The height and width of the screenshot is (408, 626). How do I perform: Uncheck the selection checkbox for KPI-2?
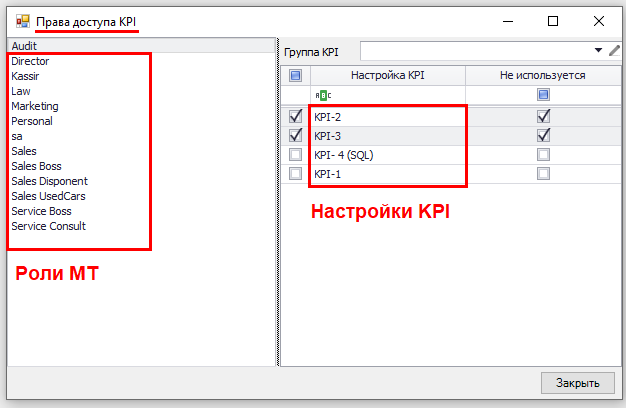(x=295, y=116)
